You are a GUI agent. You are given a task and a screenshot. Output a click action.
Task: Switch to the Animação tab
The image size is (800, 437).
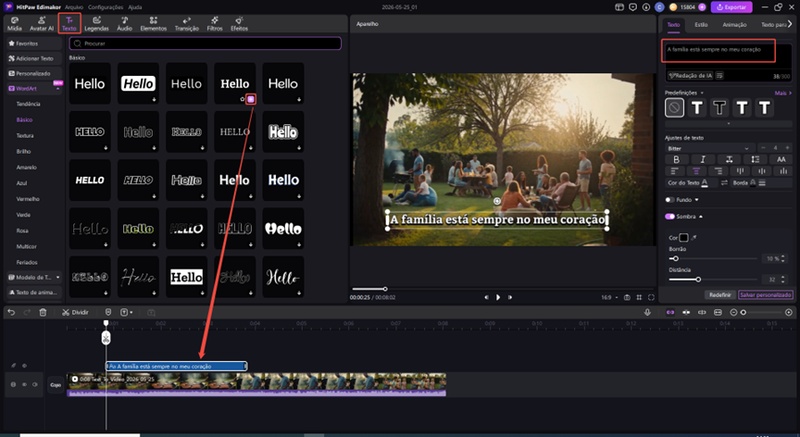tap(734, 24)
